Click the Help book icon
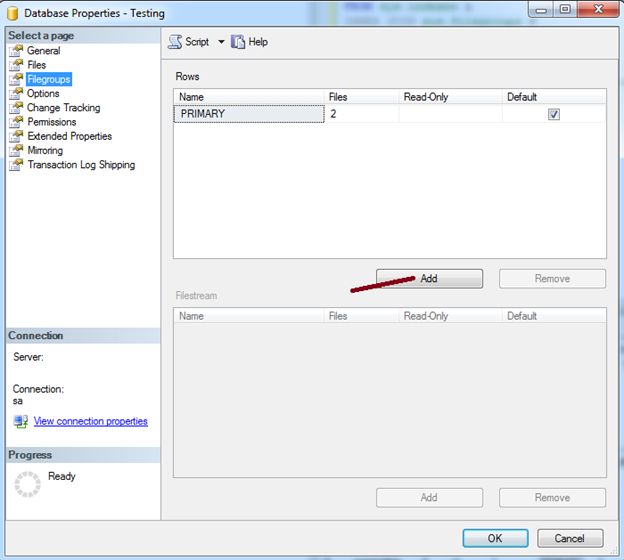The width and height of the screenshot is (624, 560). point(238,42)
